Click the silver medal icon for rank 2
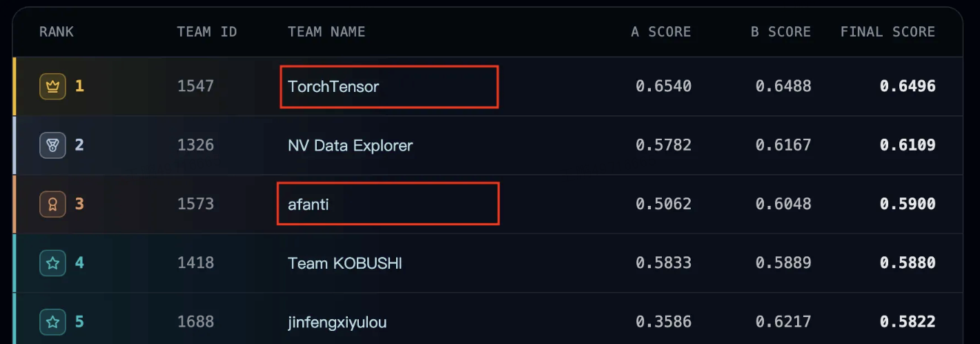 coord(53,145)
